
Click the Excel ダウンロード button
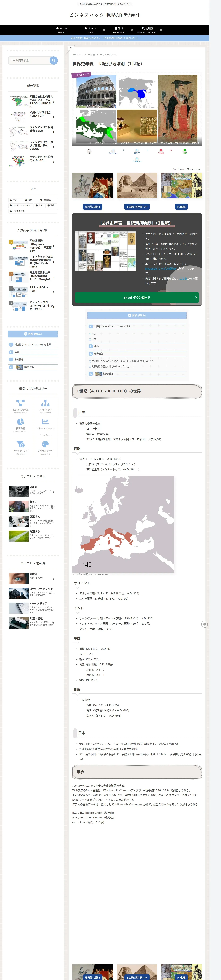(137, 297)
